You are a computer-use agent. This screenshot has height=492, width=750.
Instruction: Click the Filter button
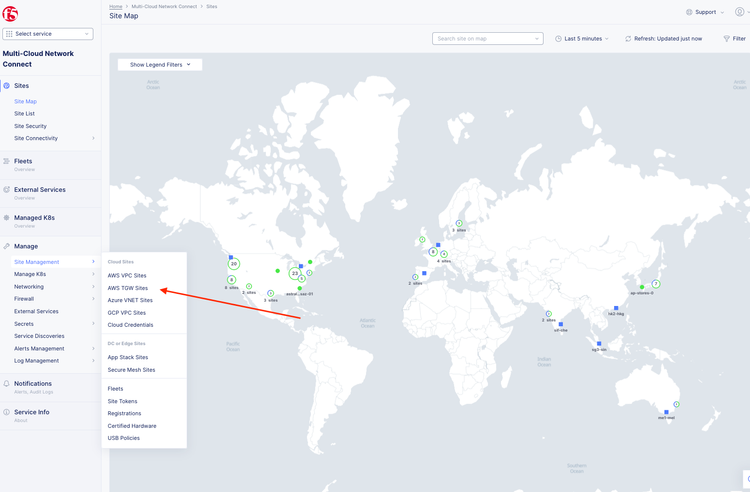(x=735, y=39)
